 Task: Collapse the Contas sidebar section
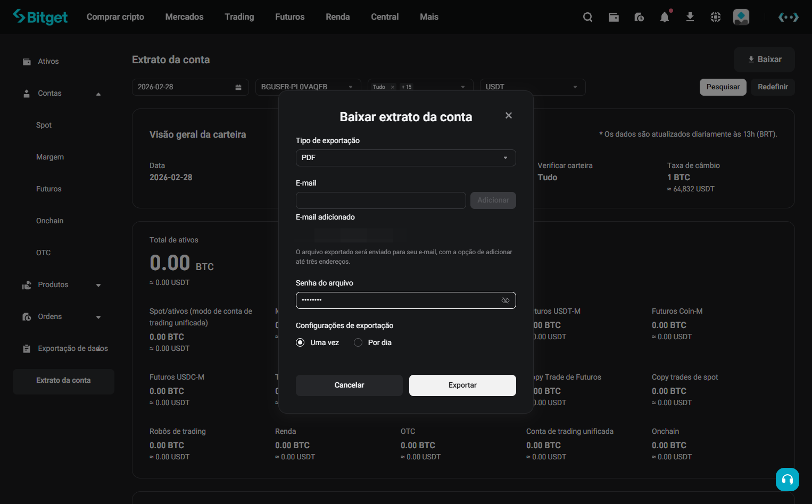coord(98,94)
